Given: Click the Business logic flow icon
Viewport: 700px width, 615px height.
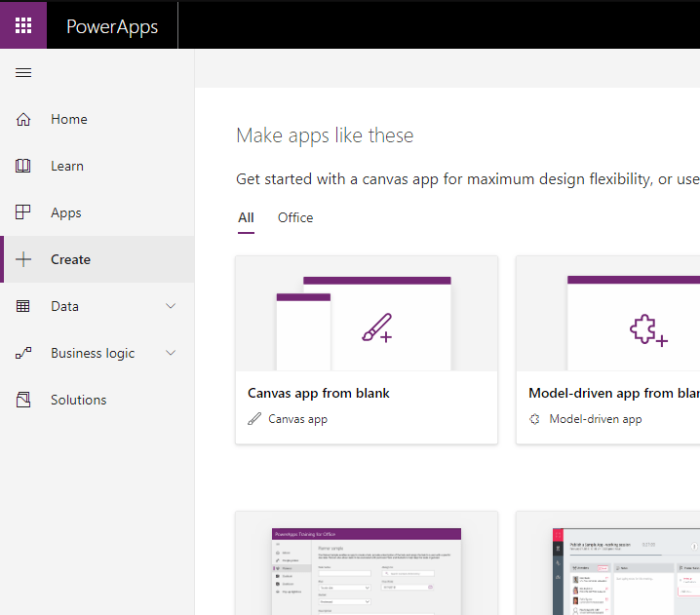Looking at the screenshot, I should pos(23,353).
